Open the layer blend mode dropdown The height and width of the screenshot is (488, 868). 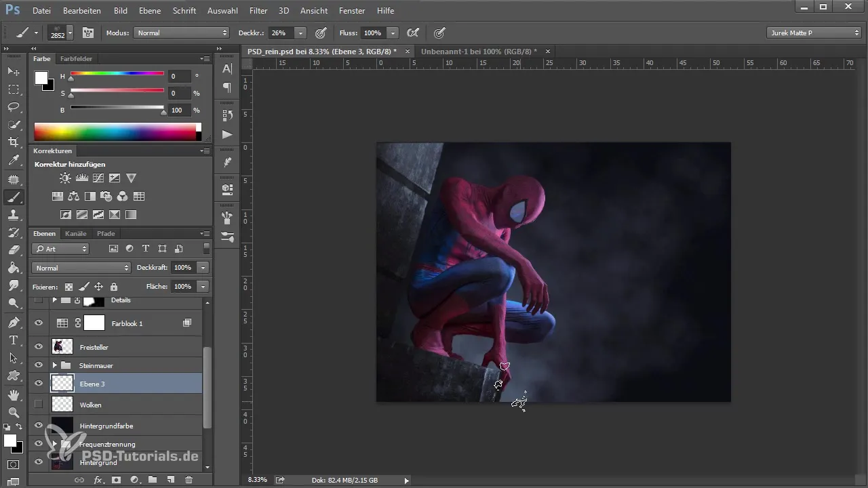81,268
